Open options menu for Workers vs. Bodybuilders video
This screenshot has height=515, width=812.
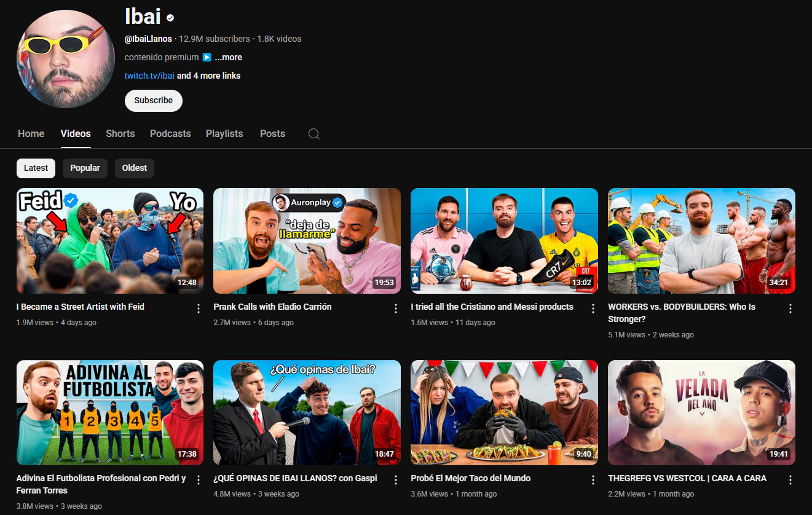(x=790, y=309)
